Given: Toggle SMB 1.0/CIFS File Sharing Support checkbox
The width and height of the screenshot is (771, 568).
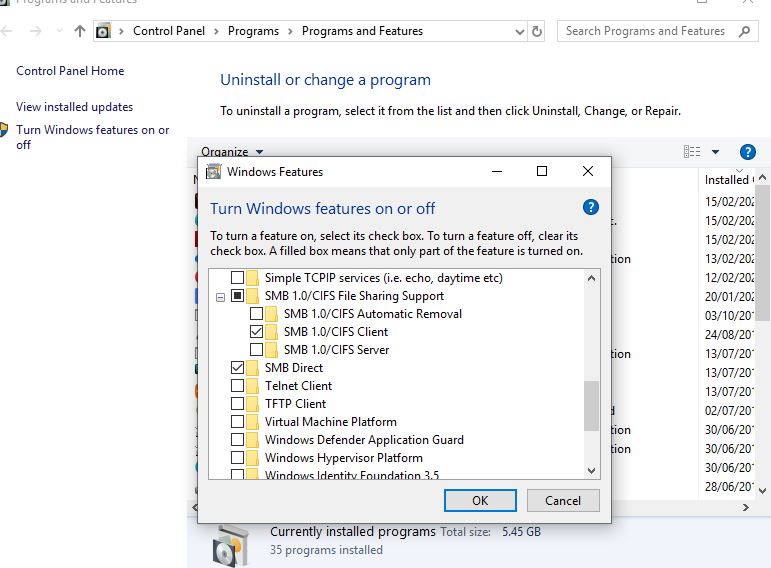Looking at the screenshot, I should tap(237, 296).
